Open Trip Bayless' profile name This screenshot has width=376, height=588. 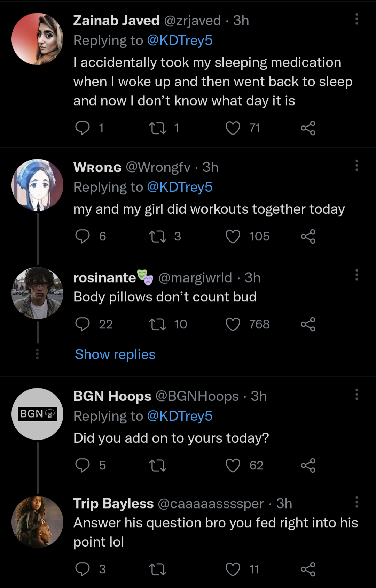point(113,504)
